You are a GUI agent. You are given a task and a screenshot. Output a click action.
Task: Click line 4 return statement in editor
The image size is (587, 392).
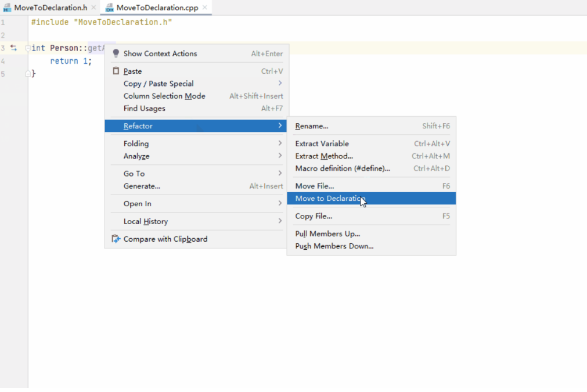pos(70,61)
